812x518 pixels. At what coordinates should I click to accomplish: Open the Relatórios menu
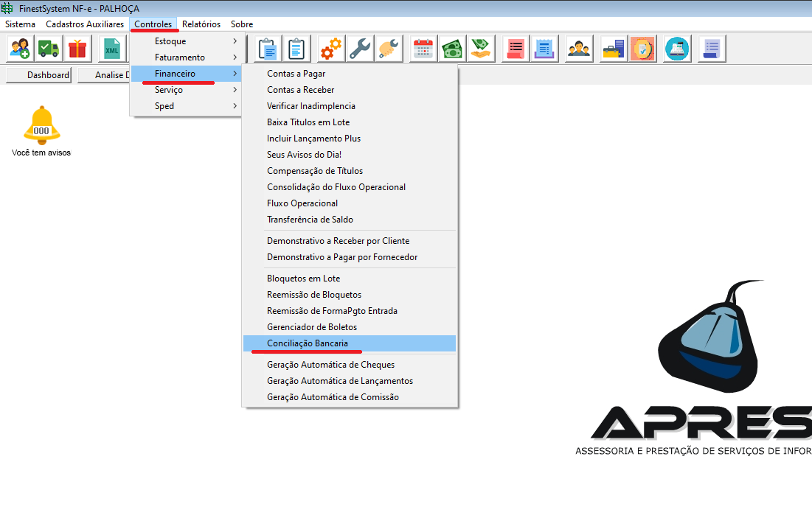201,24
